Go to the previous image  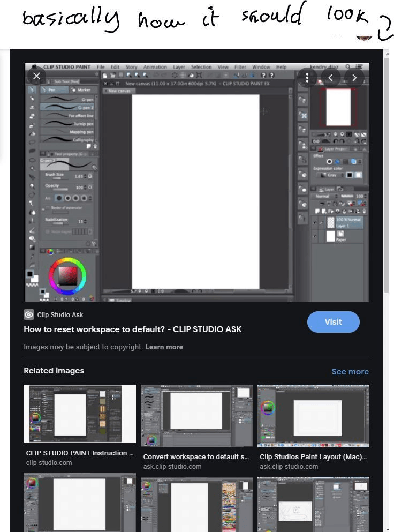331,78
